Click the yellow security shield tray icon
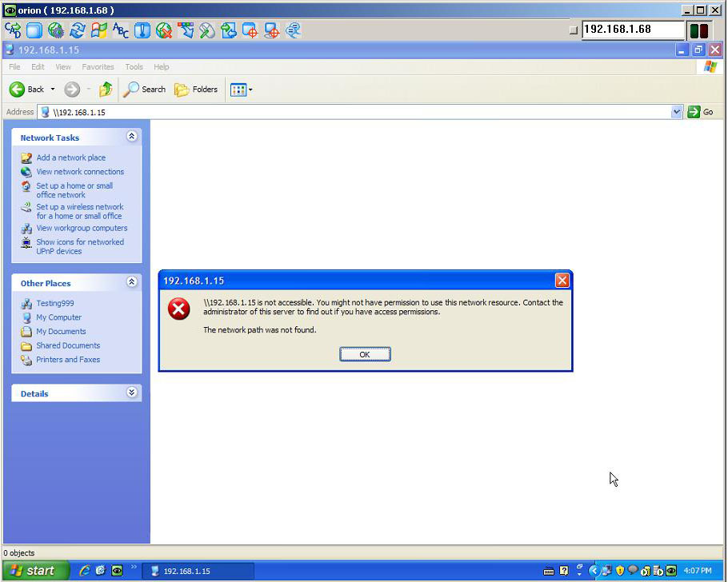Screen dimensions: 728x582 [619, 571]
